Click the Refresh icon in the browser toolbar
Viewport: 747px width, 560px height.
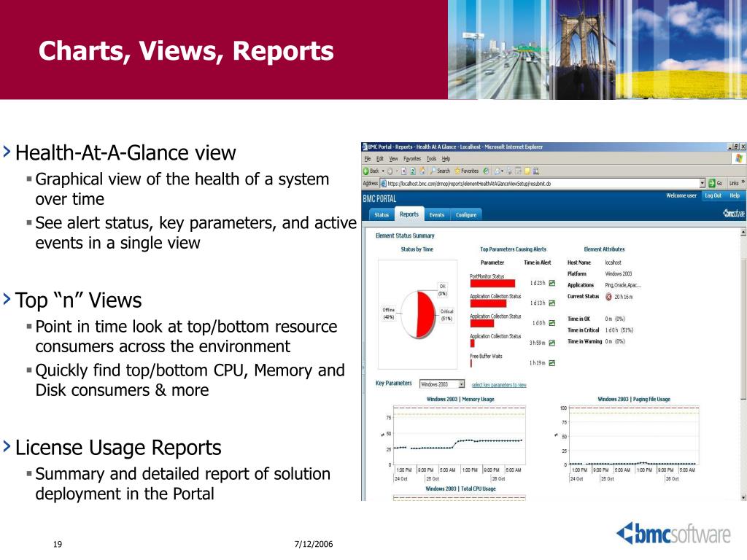pos(413,171)
